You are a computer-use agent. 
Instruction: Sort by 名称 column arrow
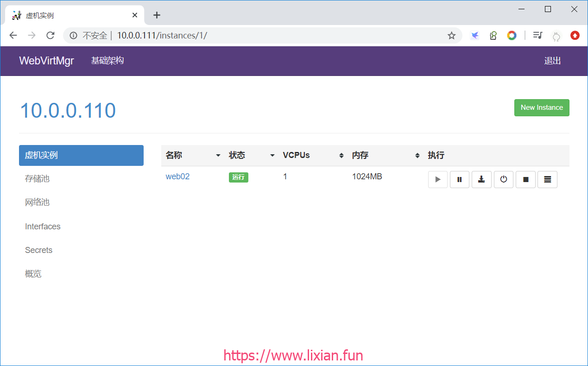point(218,156)
